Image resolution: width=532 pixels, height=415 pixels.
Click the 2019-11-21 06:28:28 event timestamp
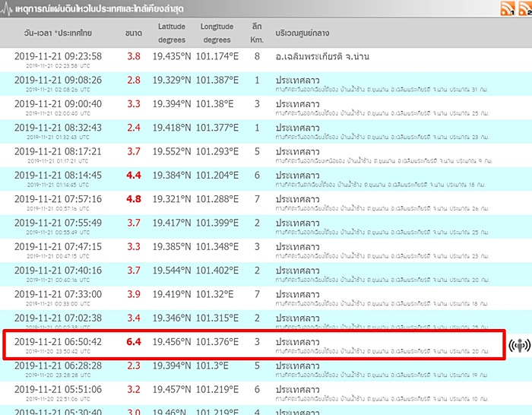point(58,366)
